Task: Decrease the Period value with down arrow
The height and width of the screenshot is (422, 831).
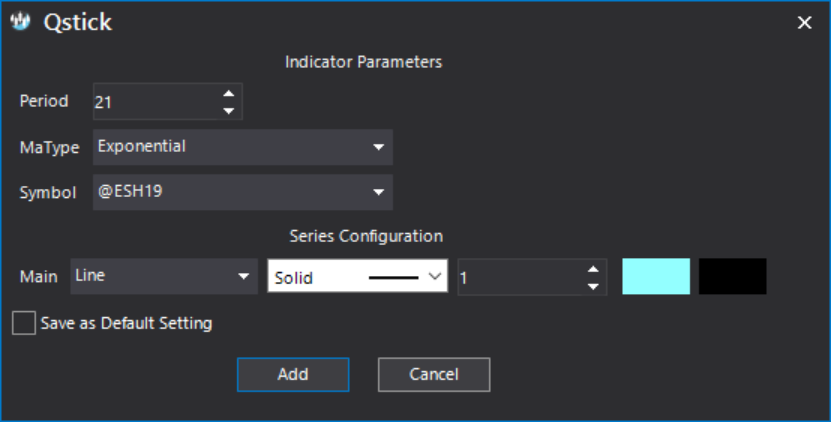Action: click(x=228, y=110)
